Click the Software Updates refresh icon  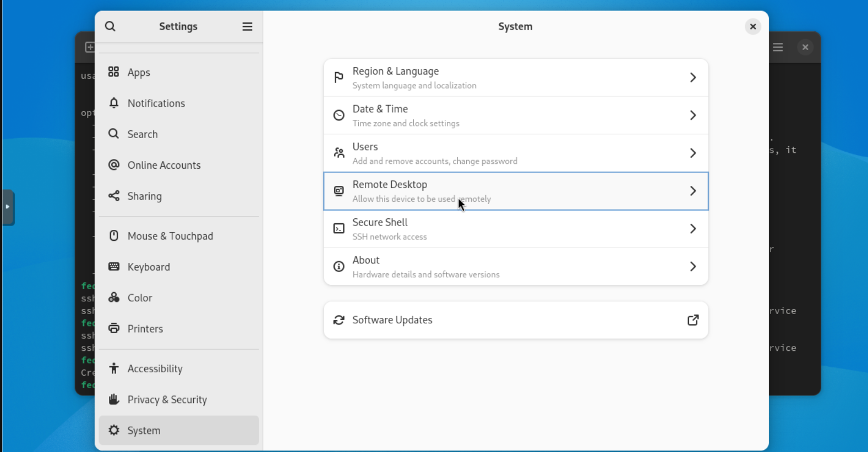[x=339, y=320]
